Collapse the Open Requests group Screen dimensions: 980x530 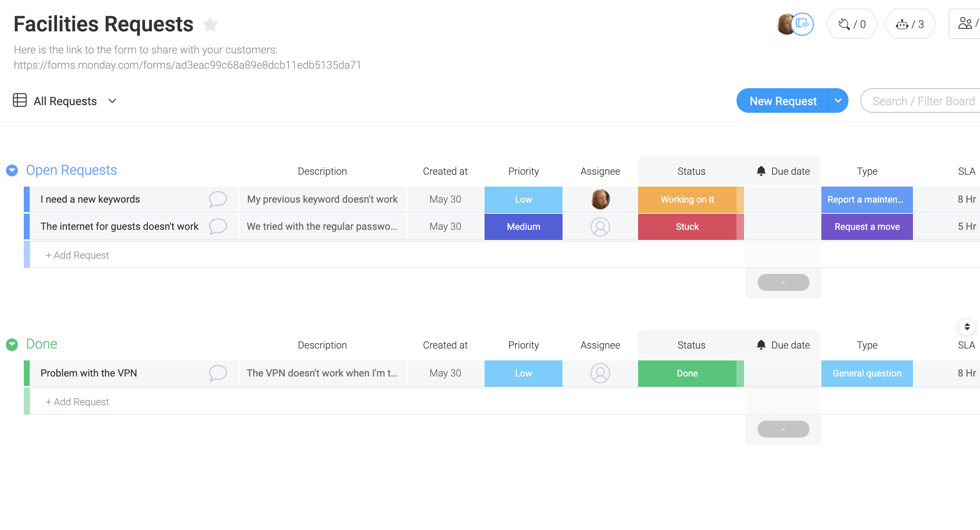point(12,170)
